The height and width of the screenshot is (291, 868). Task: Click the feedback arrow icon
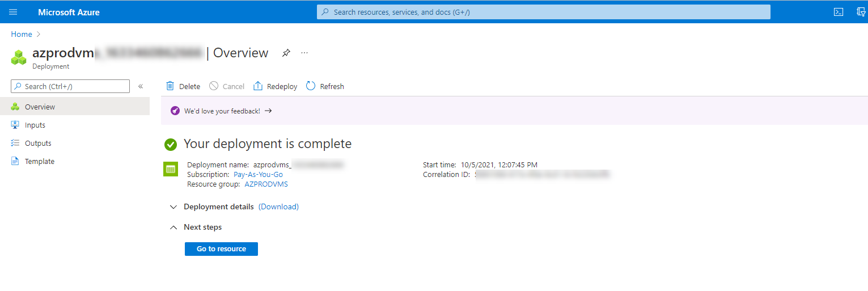click(x=268, y=111)
